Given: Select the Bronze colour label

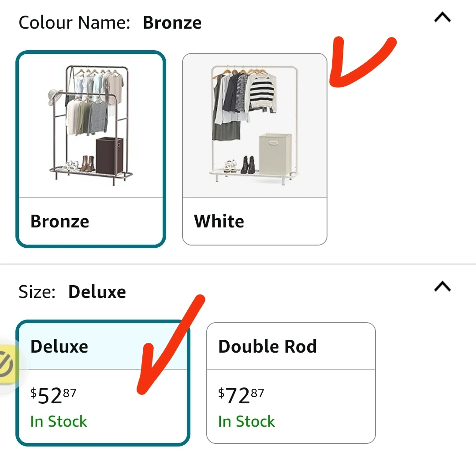Looking at the screenshot, I should [x=59, y=221].
